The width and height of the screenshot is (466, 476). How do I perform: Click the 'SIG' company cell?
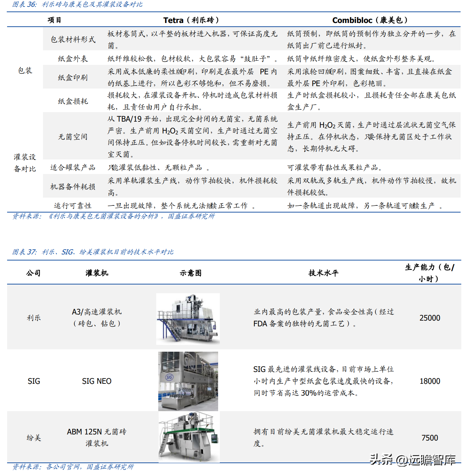[x=34, y=381]
